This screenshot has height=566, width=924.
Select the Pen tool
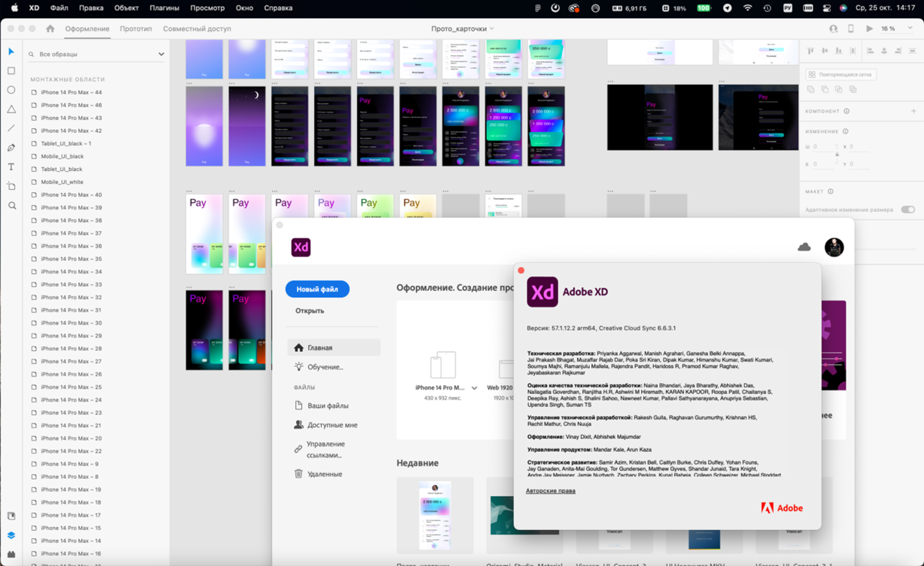[11, 148]
